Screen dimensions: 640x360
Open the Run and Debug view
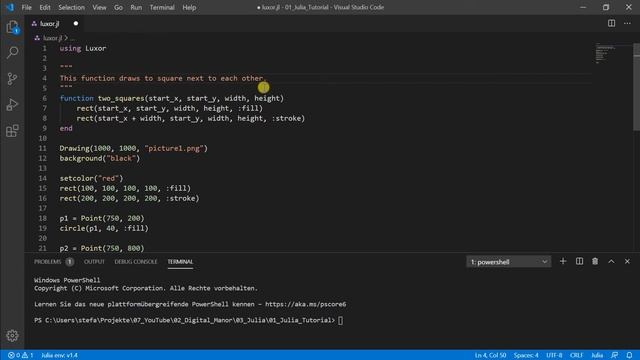tap(12, 104)
